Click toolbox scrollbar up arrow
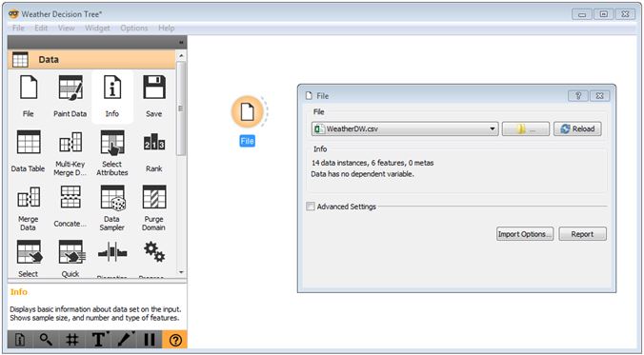The width and height of the screenshot is (644, 355). pos(181,56)
